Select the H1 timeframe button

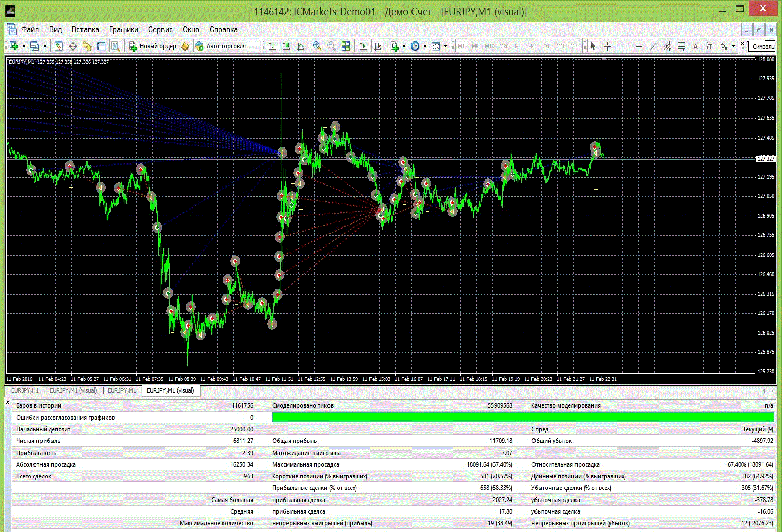pyautogui.click(x=518, y=46)
